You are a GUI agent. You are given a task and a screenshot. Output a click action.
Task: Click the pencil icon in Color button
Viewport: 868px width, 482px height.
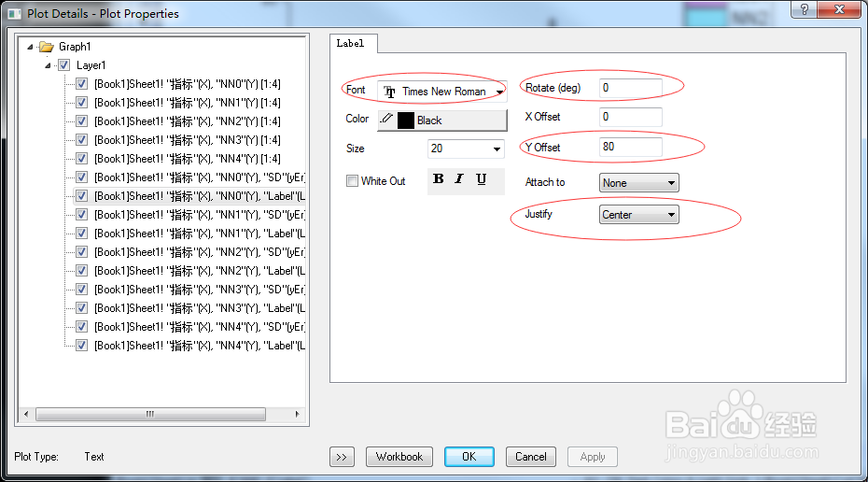pyautogui.click(x=387, y=120)
